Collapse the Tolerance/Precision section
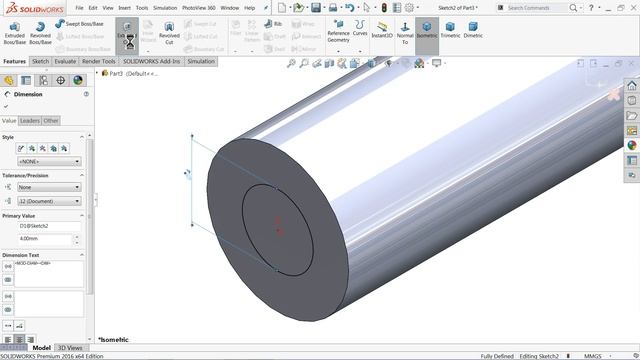The image size is (640, 360). [82, 175]
